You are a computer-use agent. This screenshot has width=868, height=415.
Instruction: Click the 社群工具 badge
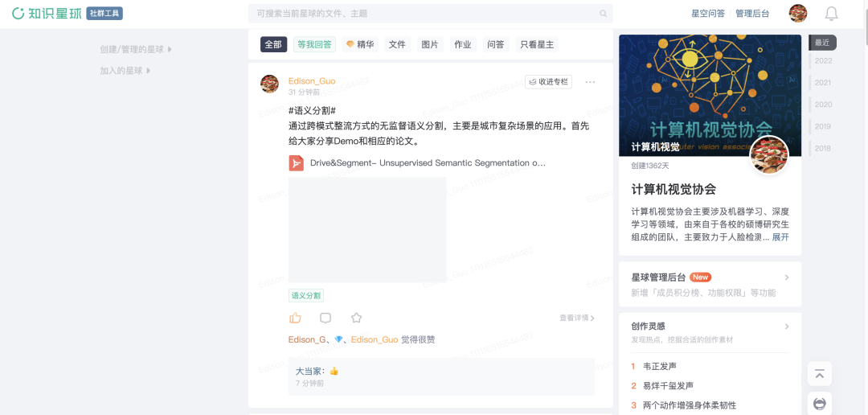point(104,14)
